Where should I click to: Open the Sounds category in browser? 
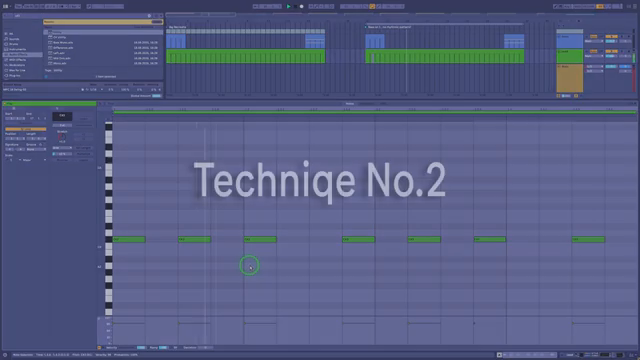[14, 39]
